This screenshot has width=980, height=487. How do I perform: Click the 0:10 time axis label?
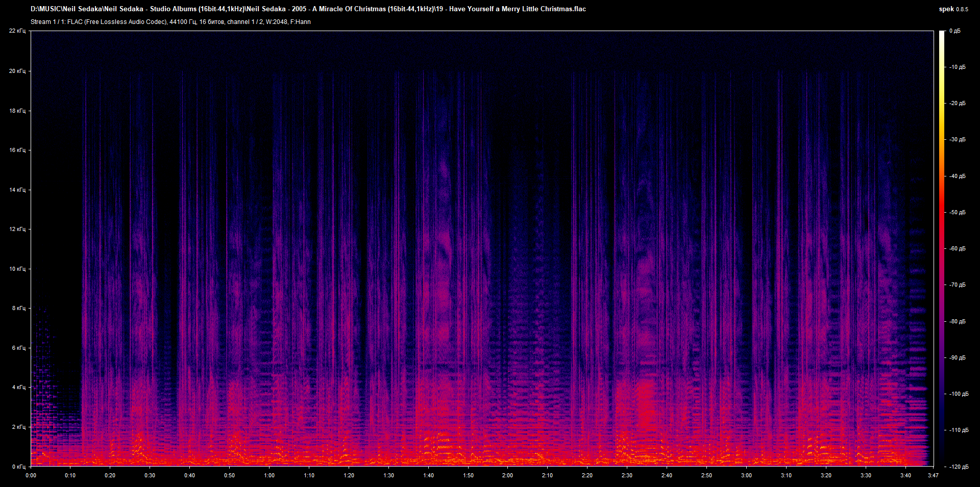pos(70,475)
